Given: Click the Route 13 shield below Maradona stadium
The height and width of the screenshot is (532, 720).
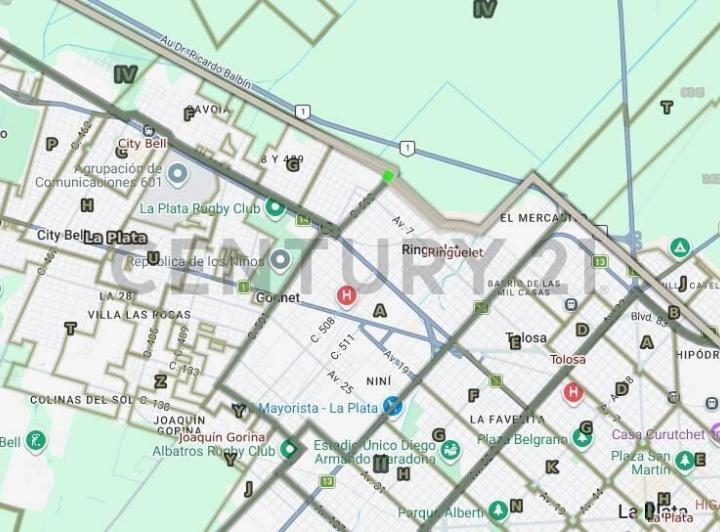Looking at the screenshot, I should 327,482.
